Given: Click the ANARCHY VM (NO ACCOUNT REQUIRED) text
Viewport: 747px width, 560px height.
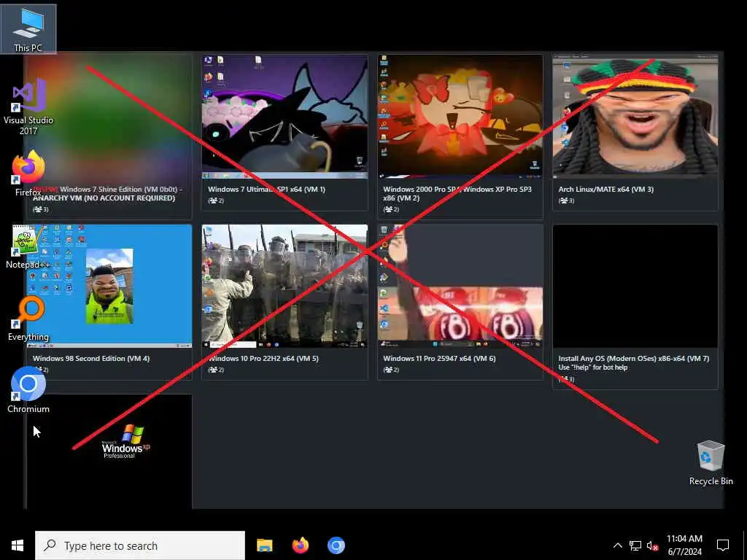Looking at the screenshot, I should [x=104, y=198].
